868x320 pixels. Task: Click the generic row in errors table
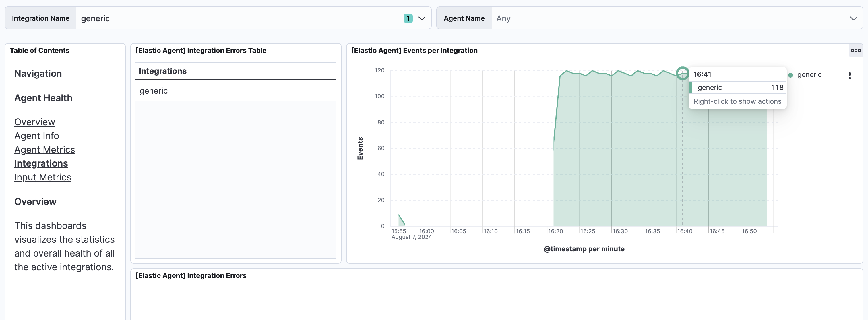(153, 91)
